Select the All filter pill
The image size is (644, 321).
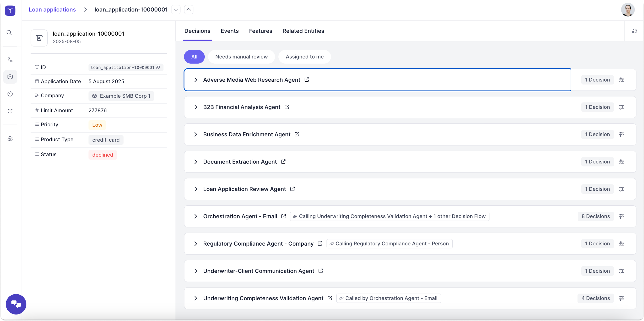coord(194,57)
